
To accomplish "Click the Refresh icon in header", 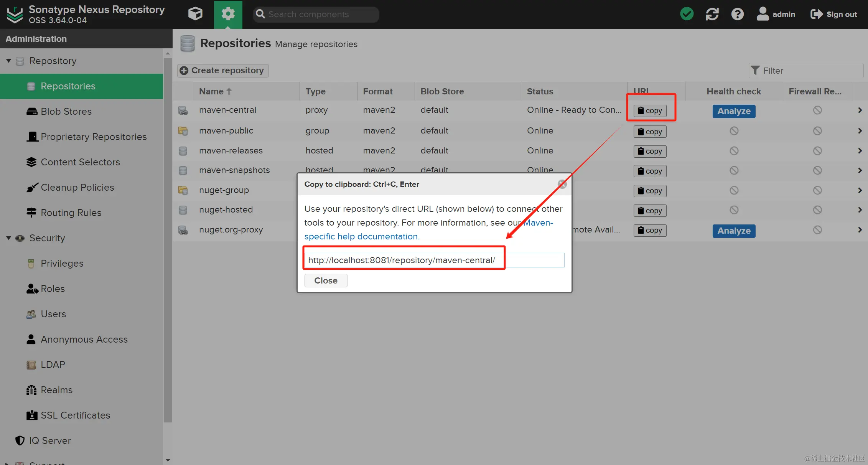I will click(x=712, y=14).
